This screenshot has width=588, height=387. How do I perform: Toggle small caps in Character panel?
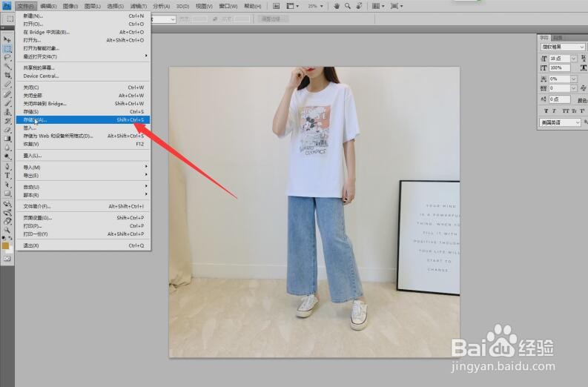[x=574, y=111]
